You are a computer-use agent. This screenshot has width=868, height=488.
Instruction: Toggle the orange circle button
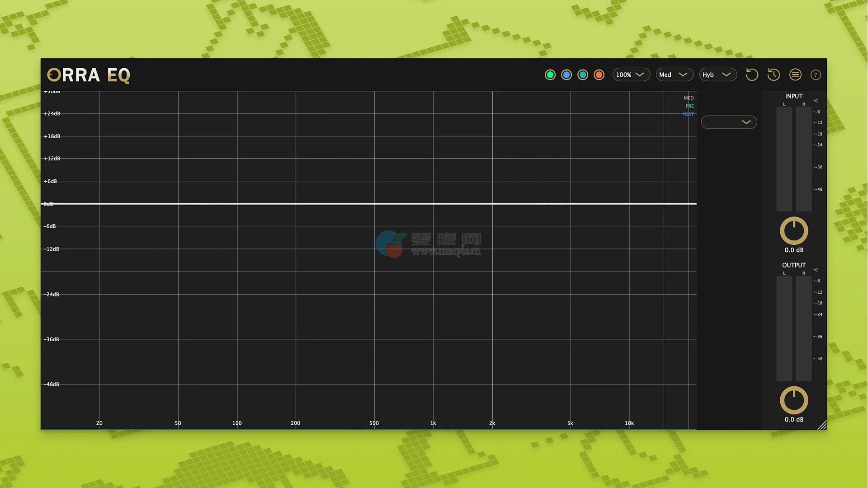[x=599, y=75]
